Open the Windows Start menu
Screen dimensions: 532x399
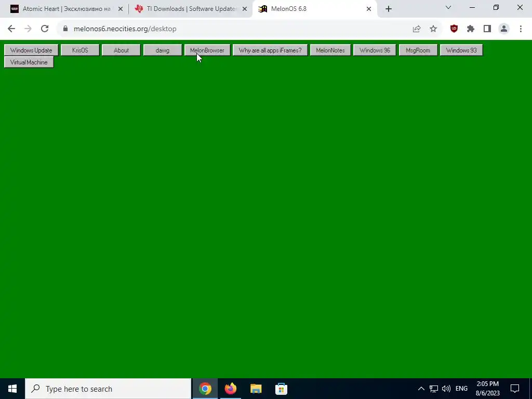[12, 389]
